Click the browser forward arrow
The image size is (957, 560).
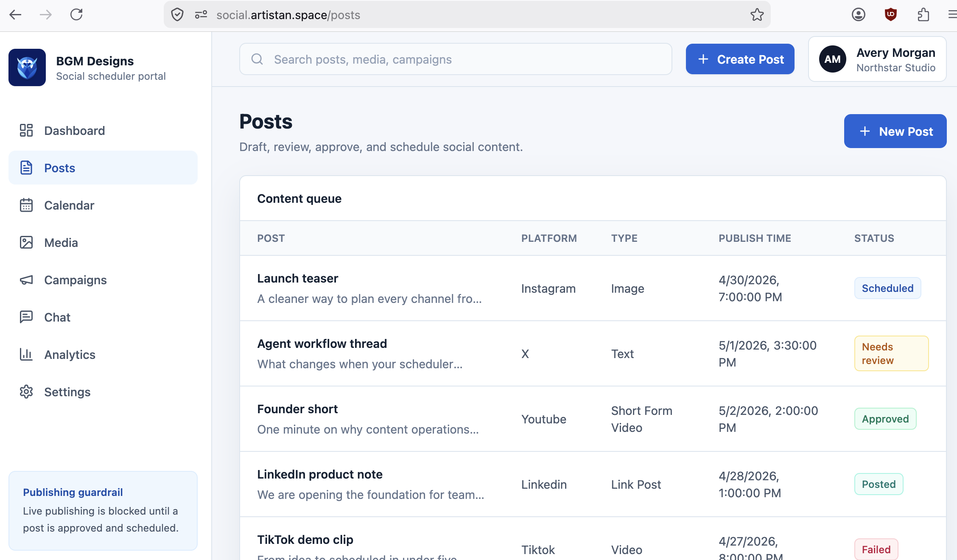[x=45, y=15]
